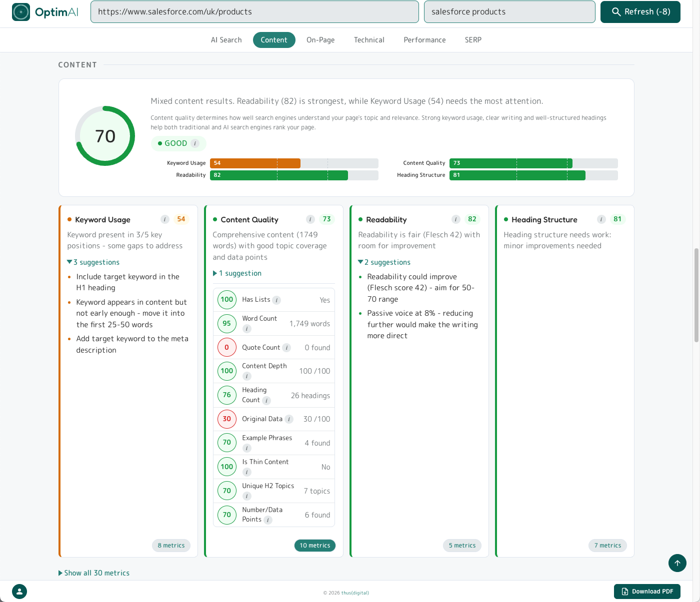Screen dimensions: 700x602
Task: Collapse the 2 suggestions list in Readability
Action: coord(384,262)
